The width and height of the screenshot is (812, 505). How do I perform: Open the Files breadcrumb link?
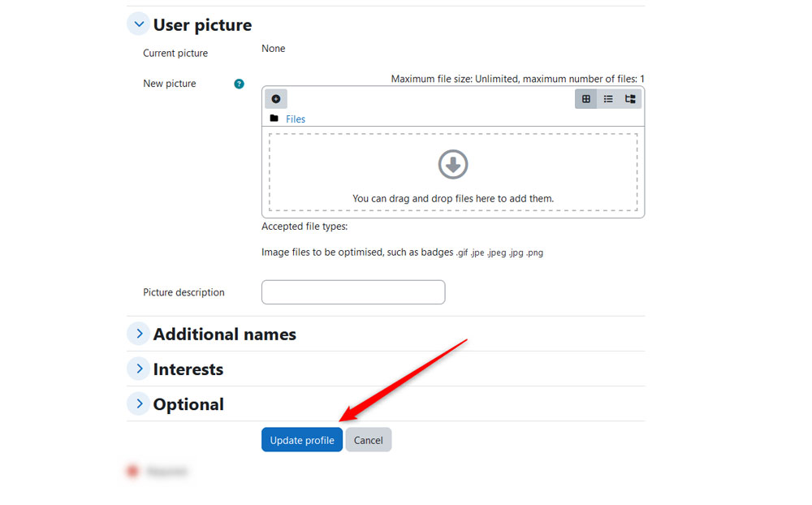coord(295,119)
